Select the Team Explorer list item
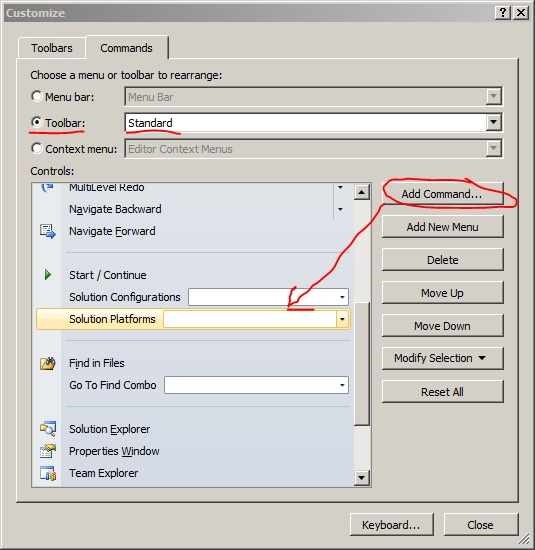 pos(193,473)
